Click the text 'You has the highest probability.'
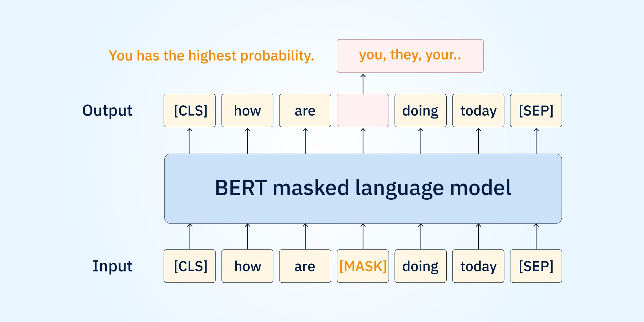This screenshot has width=644, height=322. (213, 55)
